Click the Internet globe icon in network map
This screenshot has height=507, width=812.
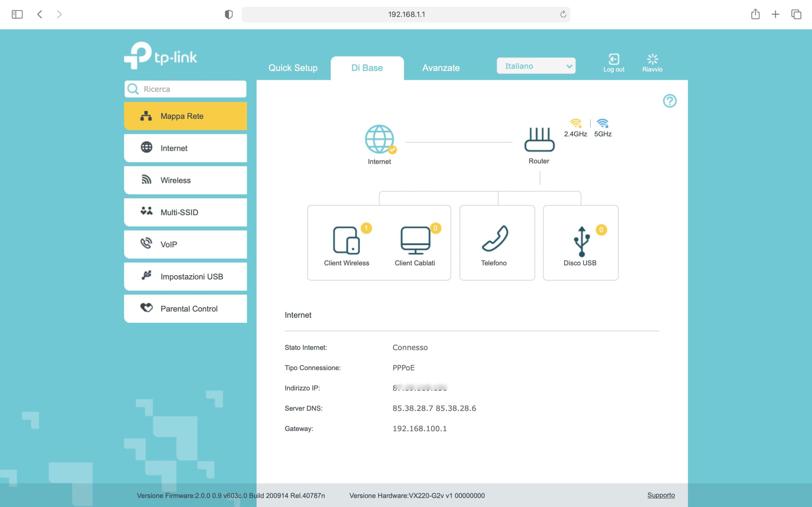(379, 139)
